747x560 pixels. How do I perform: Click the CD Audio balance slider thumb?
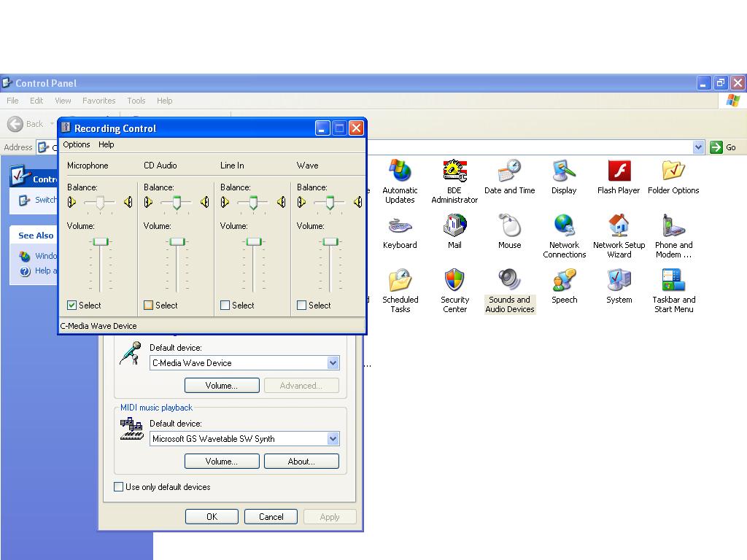pyautogui.click(x=177, y=203)
